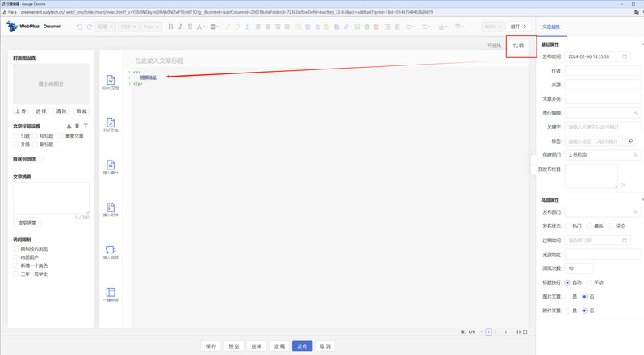Check the 限制校内浏览 checkbox
The image size is (644, 355).
pos(15,249)
